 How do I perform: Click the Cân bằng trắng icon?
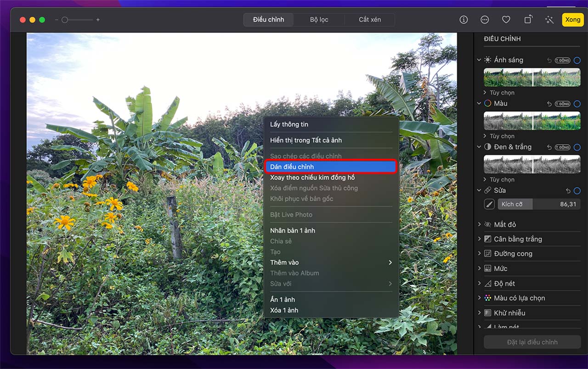click(x=487, y=239)
